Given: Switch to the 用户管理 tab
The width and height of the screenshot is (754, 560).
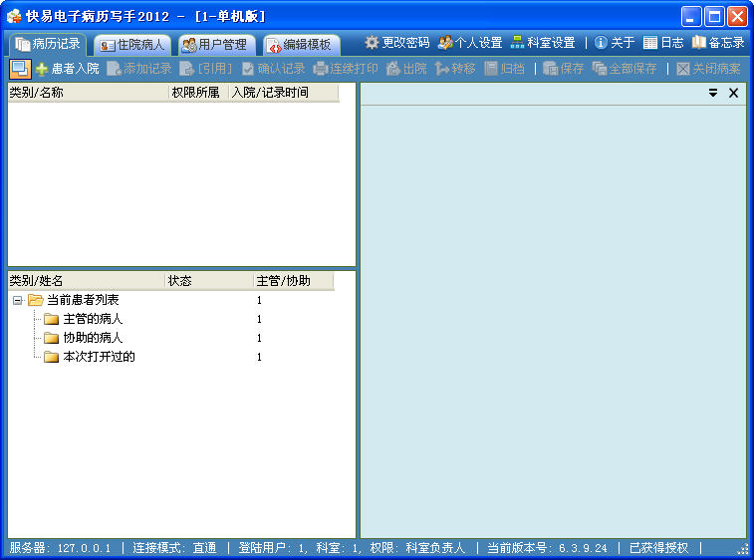Looking at the screenshot, I should 214,45.
